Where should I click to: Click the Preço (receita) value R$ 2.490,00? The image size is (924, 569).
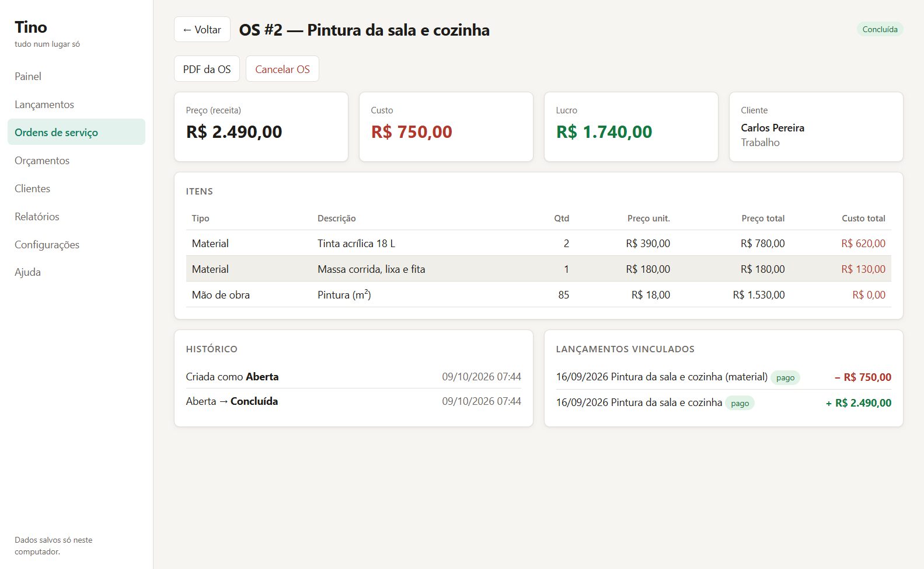pos(234,132)
